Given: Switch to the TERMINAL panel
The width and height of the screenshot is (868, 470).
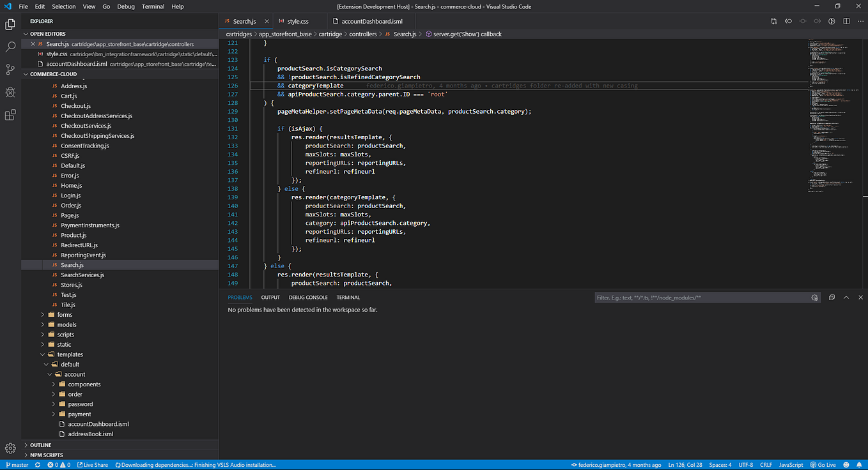Looking at the screenshot, I should click(348, 297).
